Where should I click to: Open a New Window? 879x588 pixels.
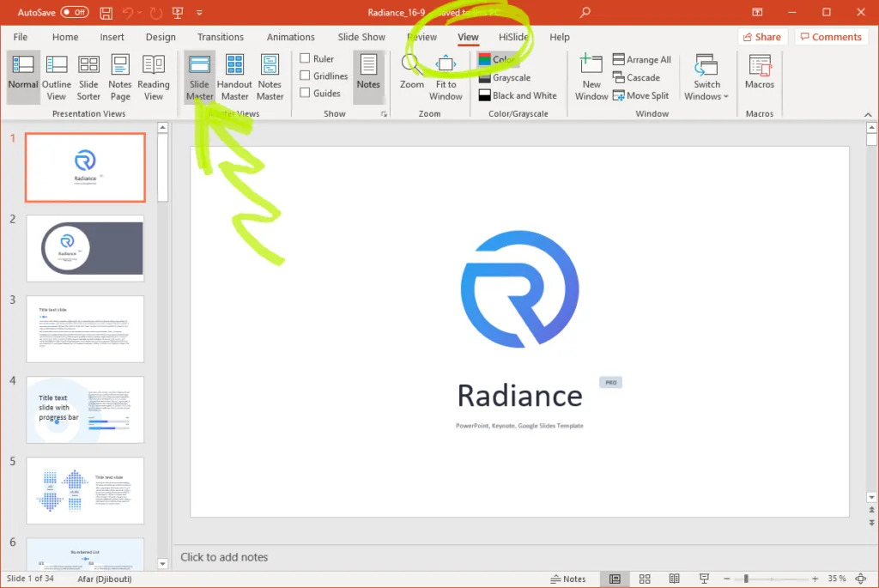(x=591, y=76)
